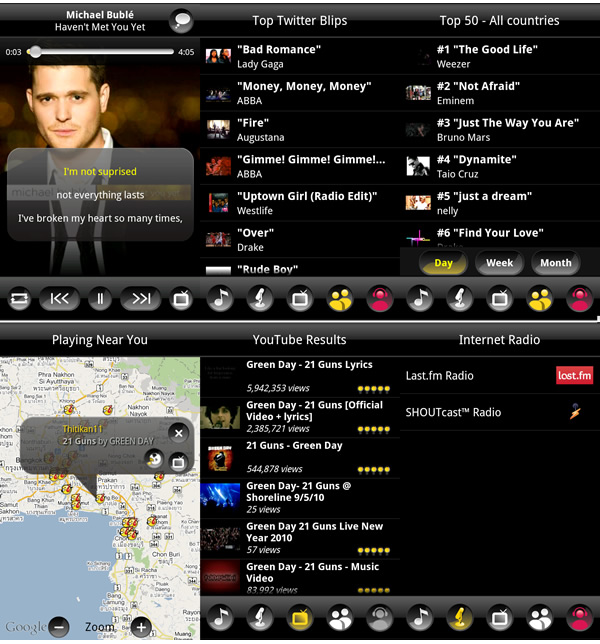Select #3 "Just The Way You Are"
Screen dimensions: 600x644
(x=500, y=130)
